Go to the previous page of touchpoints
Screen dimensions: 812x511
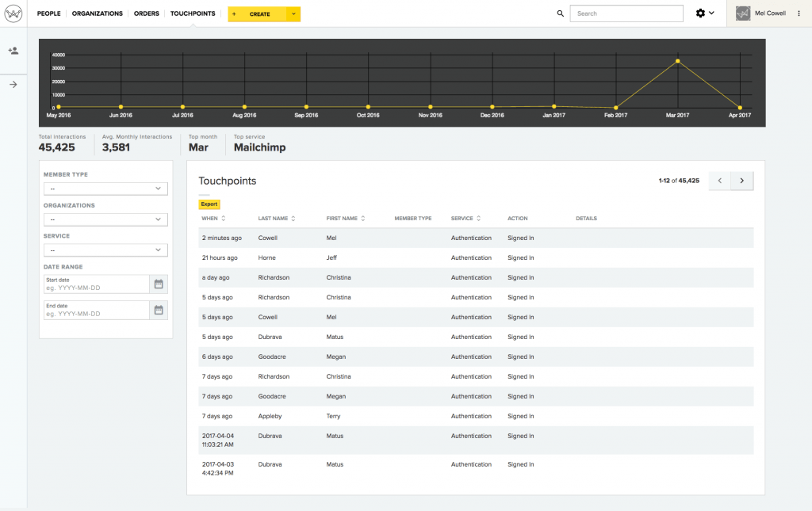pyautogui.click(x=720, y=181)
